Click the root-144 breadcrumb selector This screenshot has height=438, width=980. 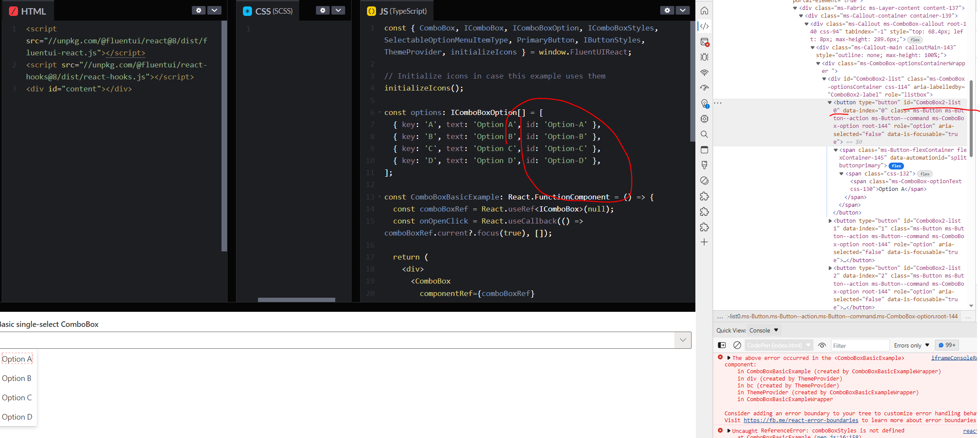click(x=842, y=317)
